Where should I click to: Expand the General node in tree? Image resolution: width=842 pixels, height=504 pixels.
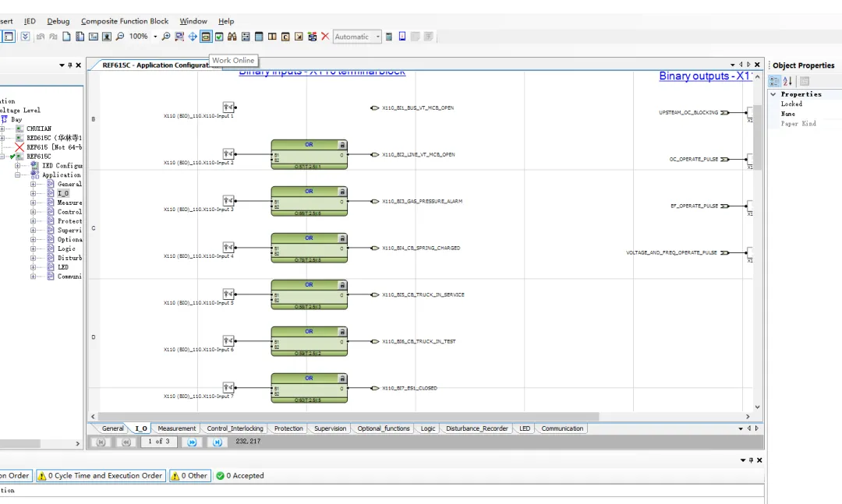[x=33, y=184]
